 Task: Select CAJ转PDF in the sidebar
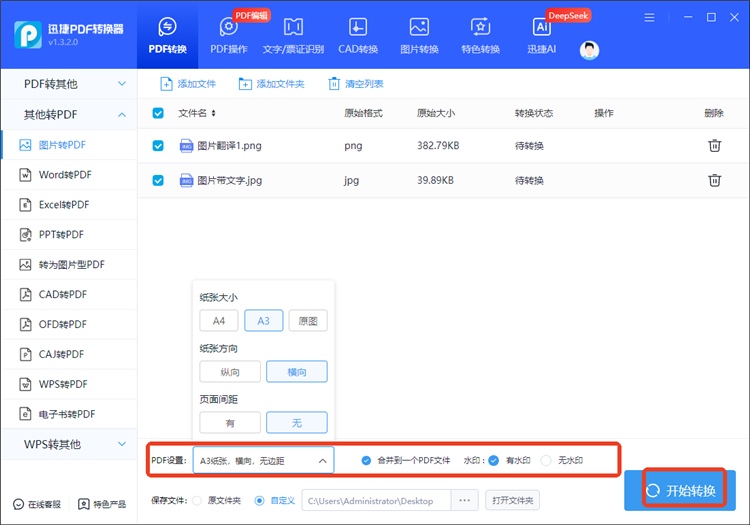(x=69, y=354)
